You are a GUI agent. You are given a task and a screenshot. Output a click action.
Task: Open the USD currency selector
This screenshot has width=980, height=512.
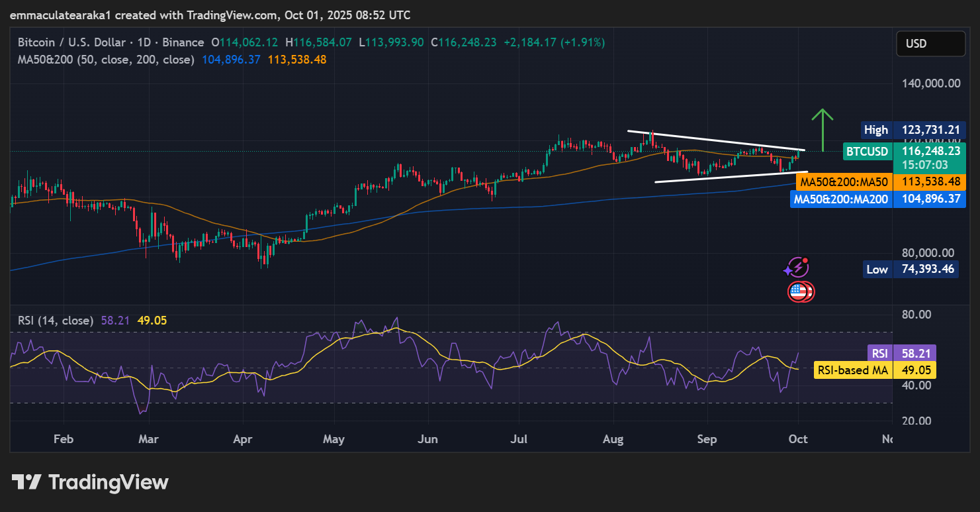pos(930,44)
